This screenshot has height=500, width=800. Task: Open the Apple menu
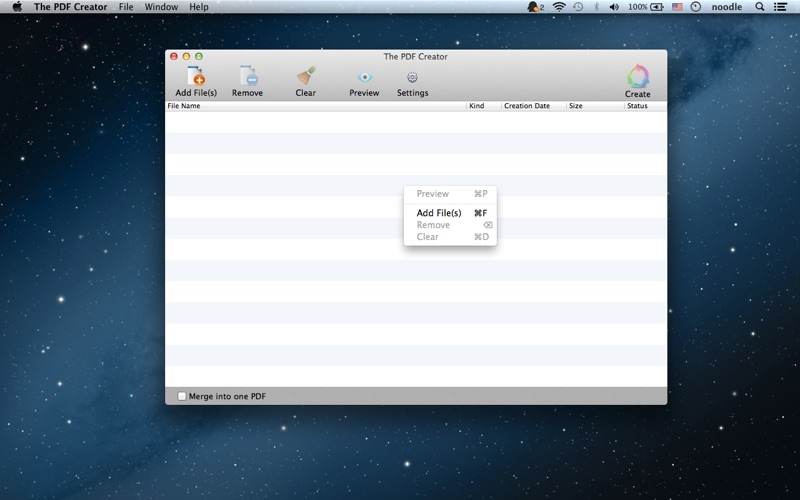click(17, 7)
